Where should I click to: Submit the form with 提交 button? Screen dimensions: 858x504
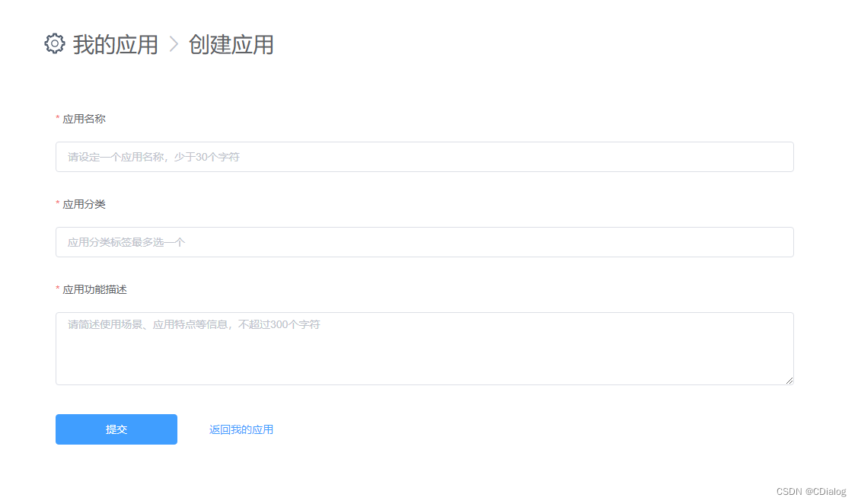pyautogui.click(x=116, y=429)
